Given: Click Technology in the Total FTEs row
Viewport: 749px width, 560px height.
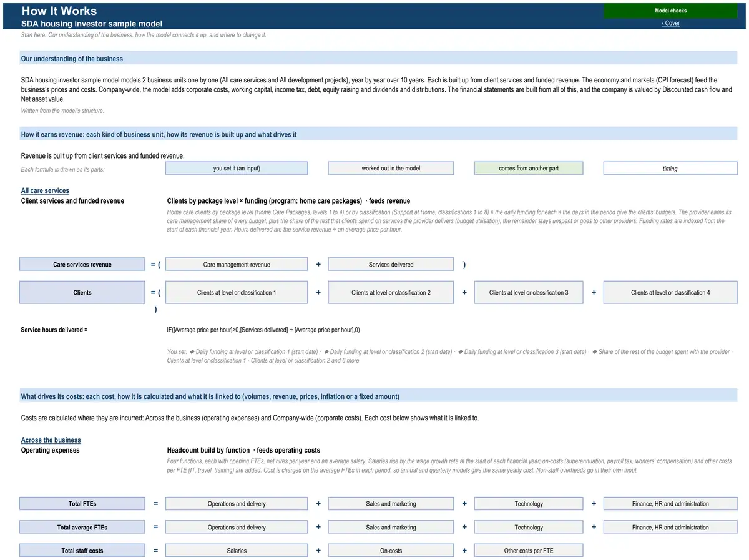Looking at the screenshot, I should (529, 504).
